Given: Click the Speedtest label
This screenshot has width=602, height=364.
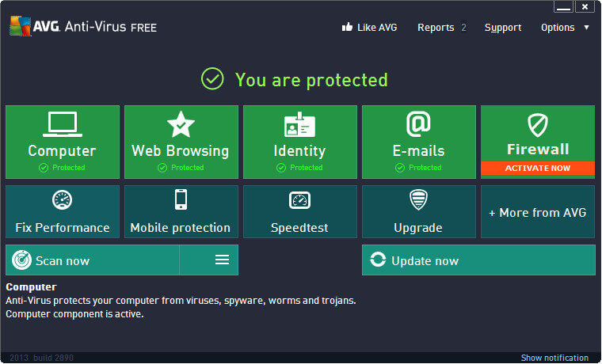Looking at the screenshot, I should [299, 228].
